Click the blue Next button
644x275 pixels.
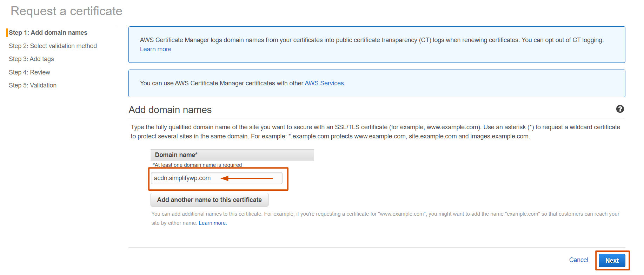coord(612,261)
